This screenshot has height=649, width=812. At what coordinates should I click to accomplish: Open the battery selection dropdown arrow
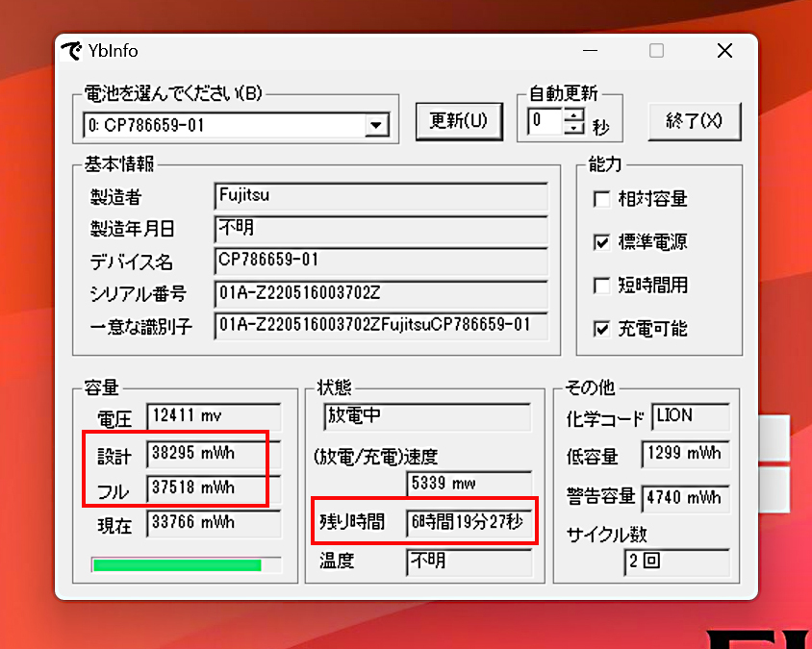point(376,125)
